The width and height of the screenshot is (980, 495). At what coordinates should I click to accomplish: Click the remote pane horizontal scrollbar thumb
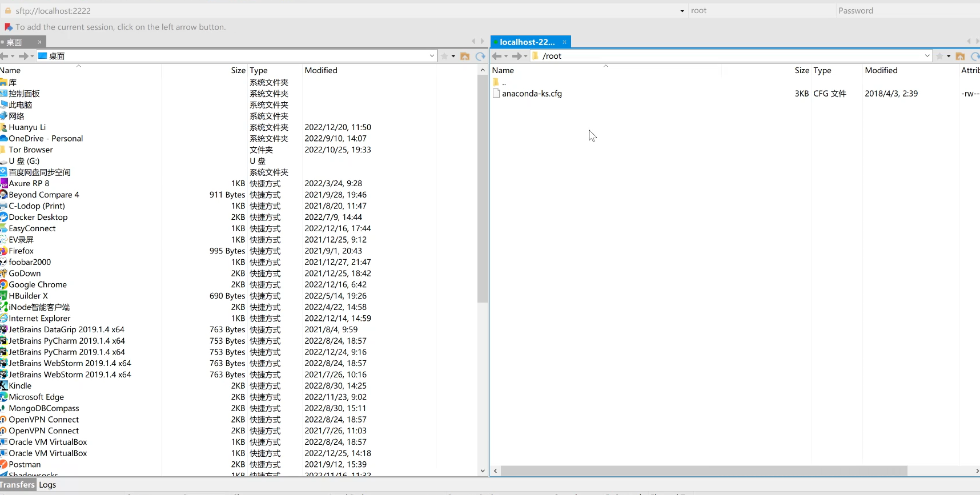point(704,471)
